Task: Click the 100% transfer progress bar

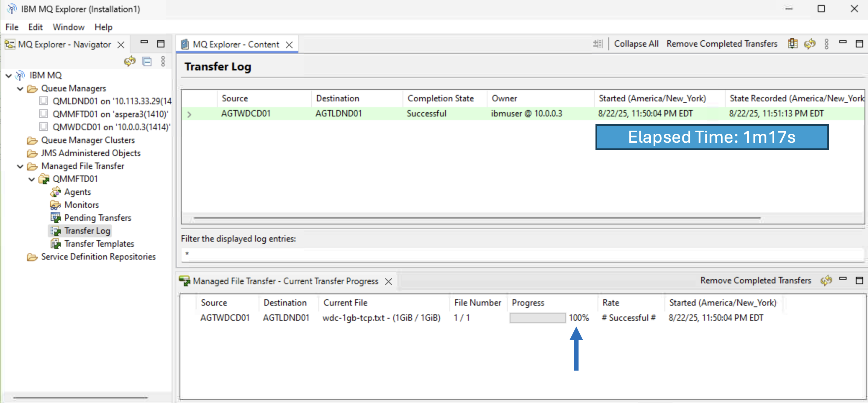Action: 538,318
